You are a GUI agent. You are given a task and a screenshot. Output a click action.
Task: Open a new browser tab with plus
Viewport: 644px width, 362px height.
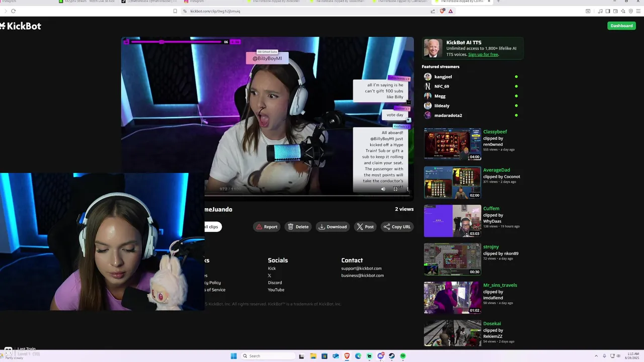[x=498, y=2]
